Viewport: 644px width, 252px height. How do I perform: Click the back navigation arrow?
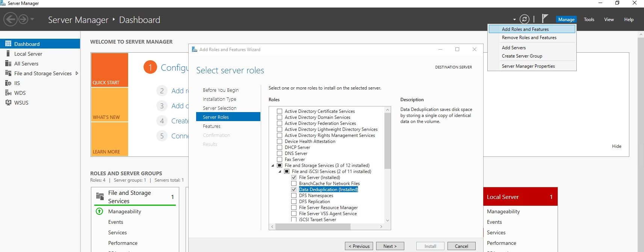(11, 19)
